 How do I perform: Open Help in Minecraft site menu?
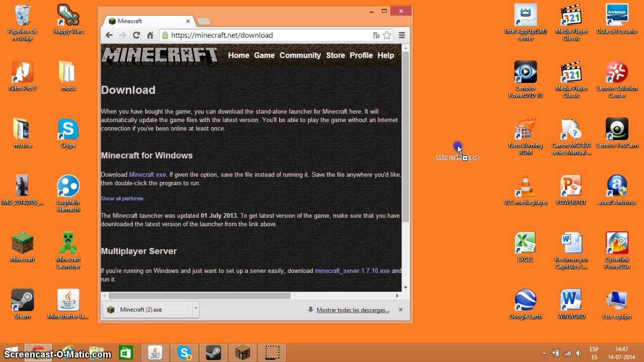(x=386, y=55)
